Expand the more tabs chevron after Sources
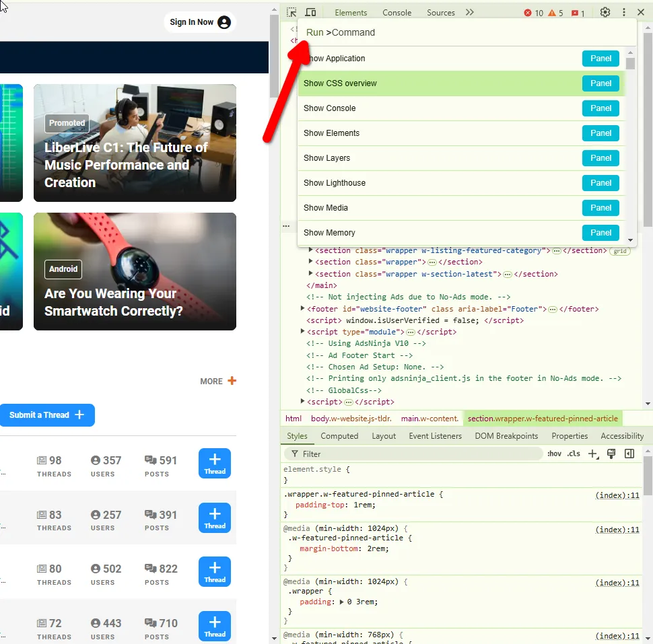This screenshot has width=653, height=644. (470, 13)
